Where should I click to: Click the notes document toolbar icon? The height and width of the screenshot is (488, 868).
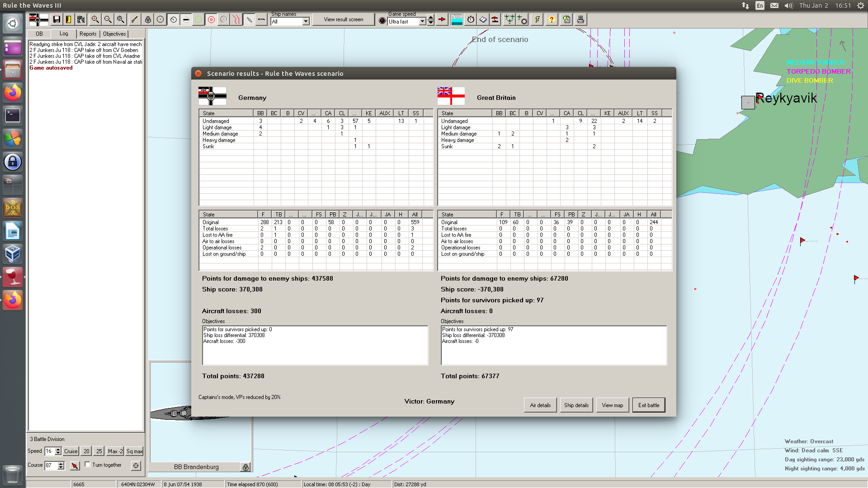(566, 19)
